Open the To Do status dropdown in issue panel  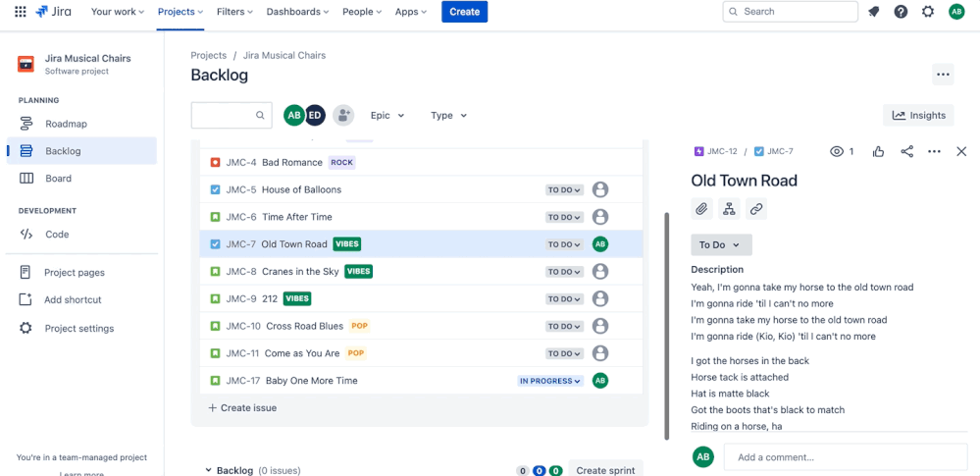721,244
